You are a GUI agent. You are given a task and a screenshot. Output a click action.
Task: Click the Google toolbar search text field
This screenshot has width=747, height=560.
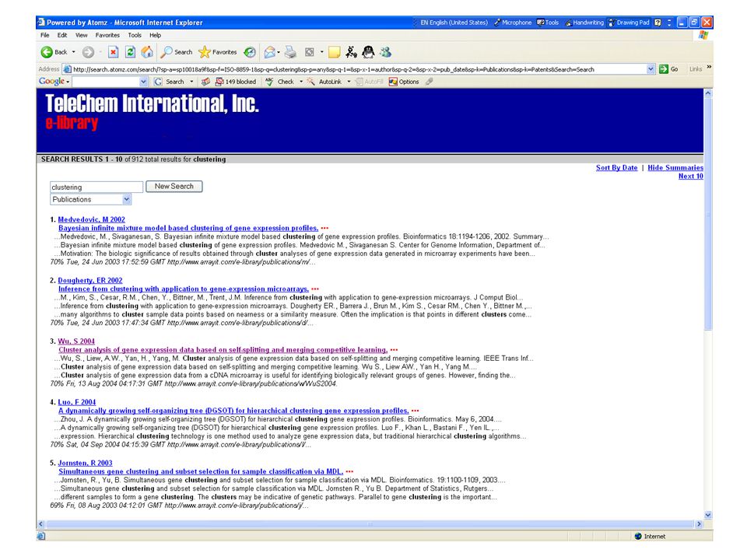[x=107, y=82]
